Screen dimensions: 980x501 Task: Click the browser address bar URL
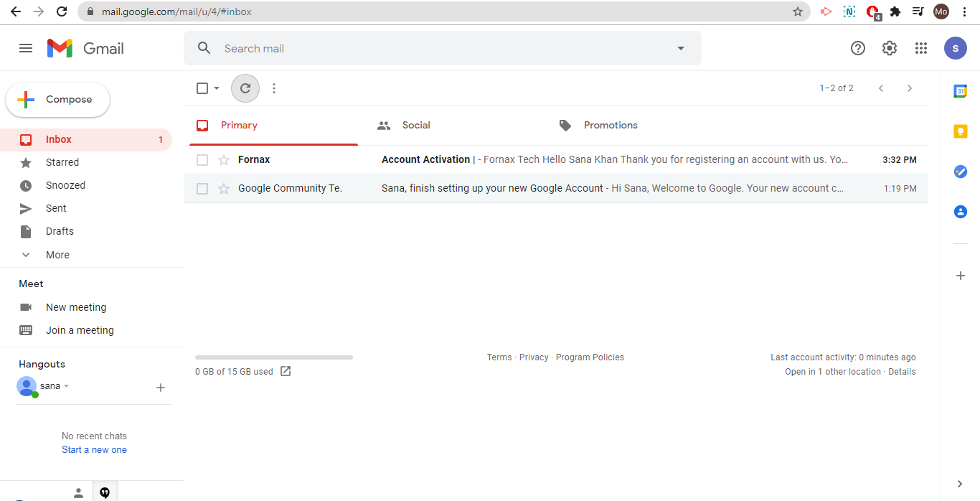point(176,11)
